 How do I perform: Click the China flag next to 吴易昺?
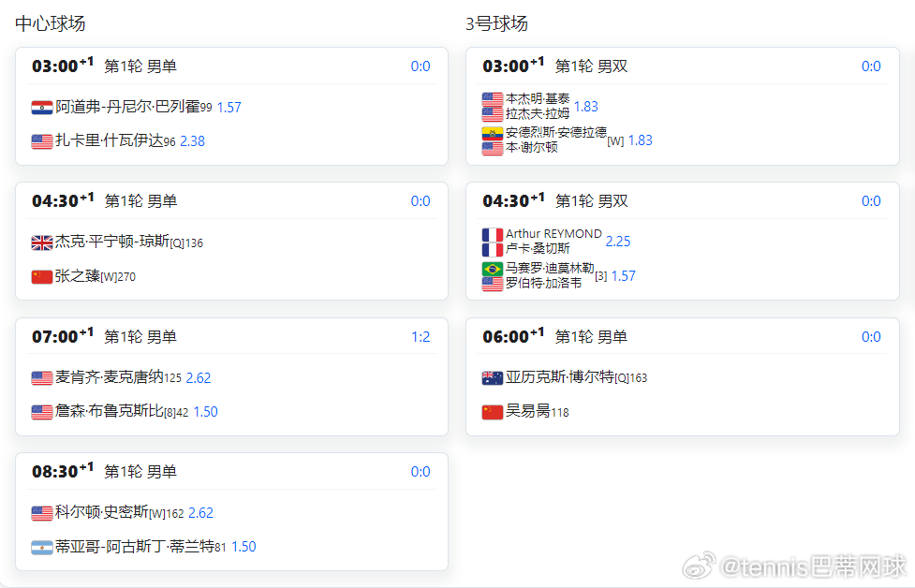[x=492, y=411]
